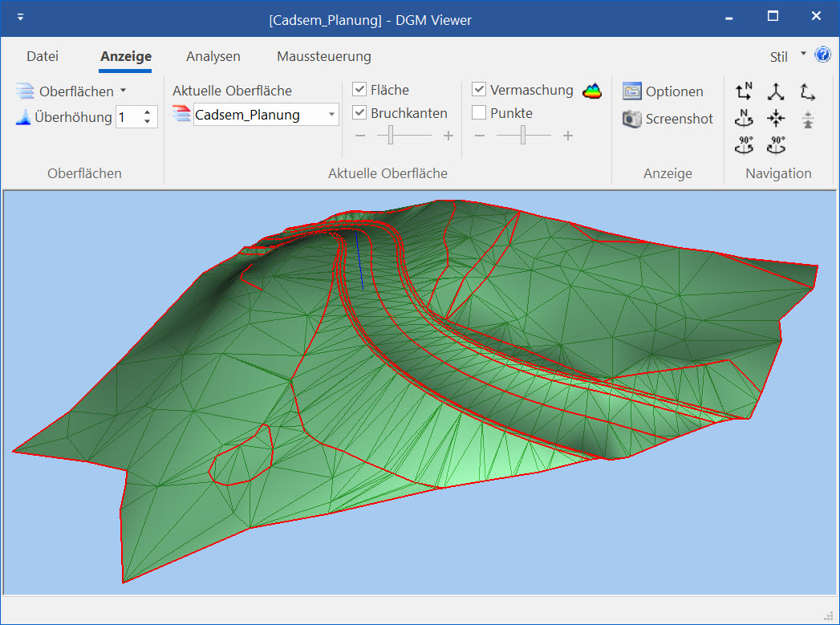Viewport: 840px width, 625px height.
Task: Click the Bruchkanten thickness slider handle
Action: pos(391,136)
